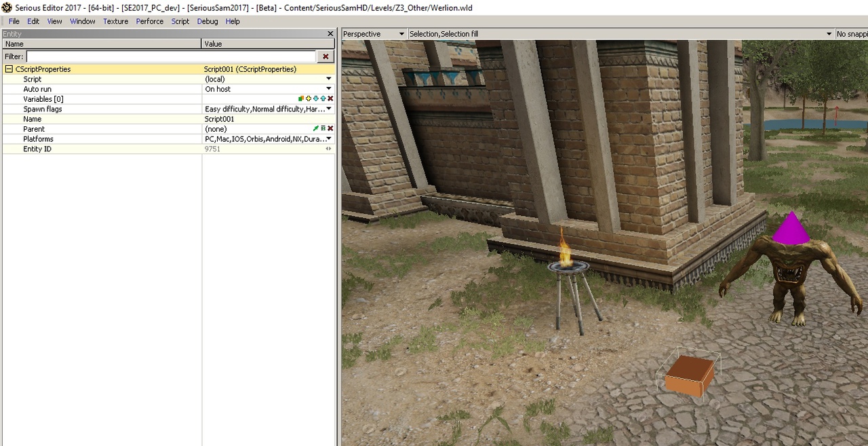Select the 'Platforms' property label
Screen dimensions: 868x446
click(x=38, y=139)
